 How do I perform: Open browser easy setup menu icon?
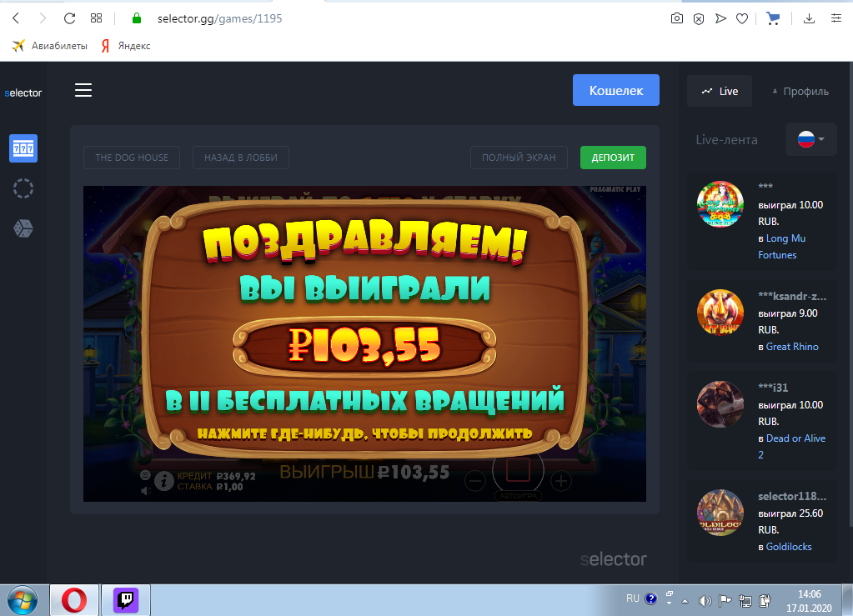pyautogui.click(x=836, y=18)
